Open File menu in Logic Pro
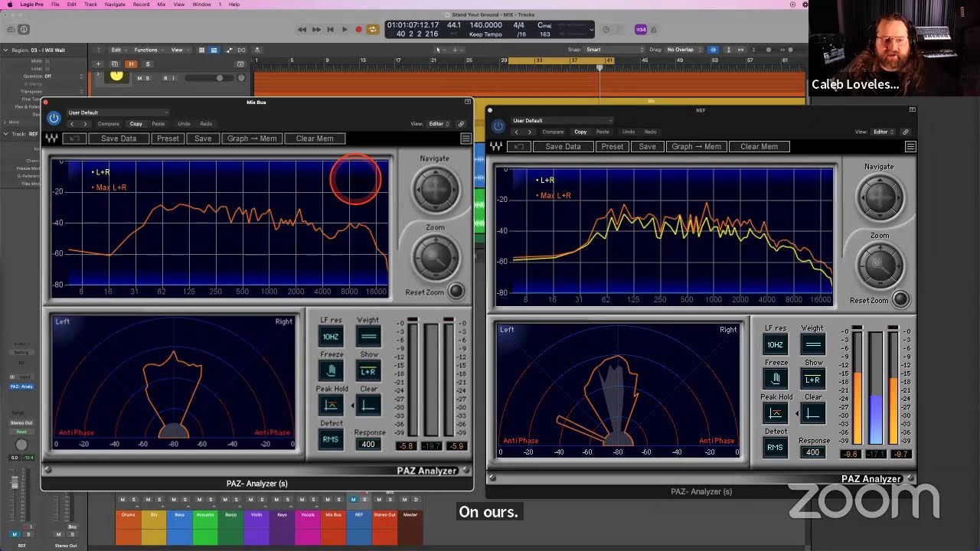Viewport: 980px width, 551px height. (55, 5)
